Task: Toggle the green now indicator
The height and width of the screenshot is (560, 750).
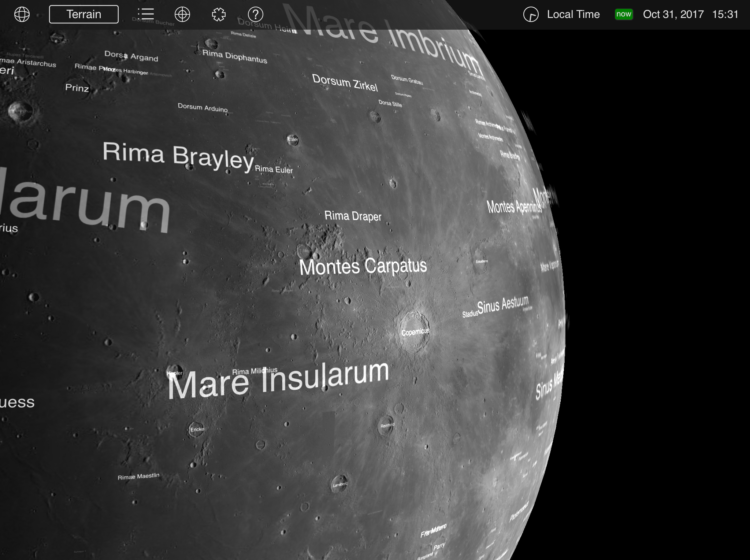Action: click(x=624, y=14)
